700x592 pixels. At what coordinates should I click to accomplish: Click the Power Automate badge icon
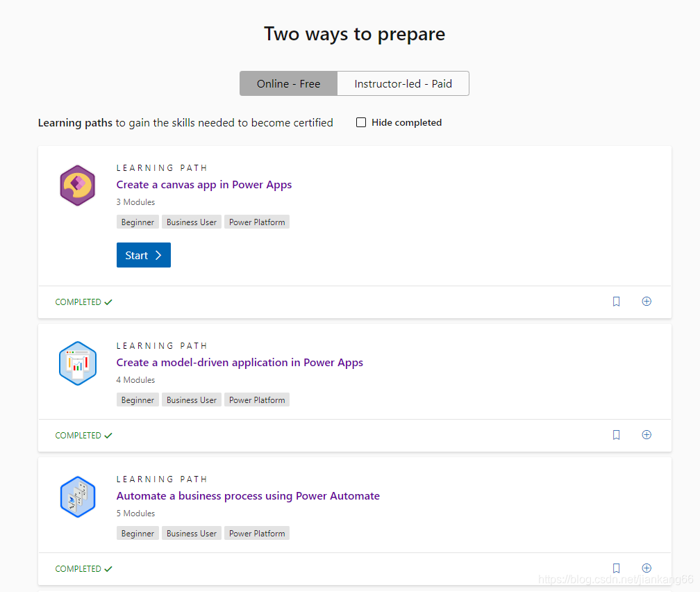coord(78,497)
